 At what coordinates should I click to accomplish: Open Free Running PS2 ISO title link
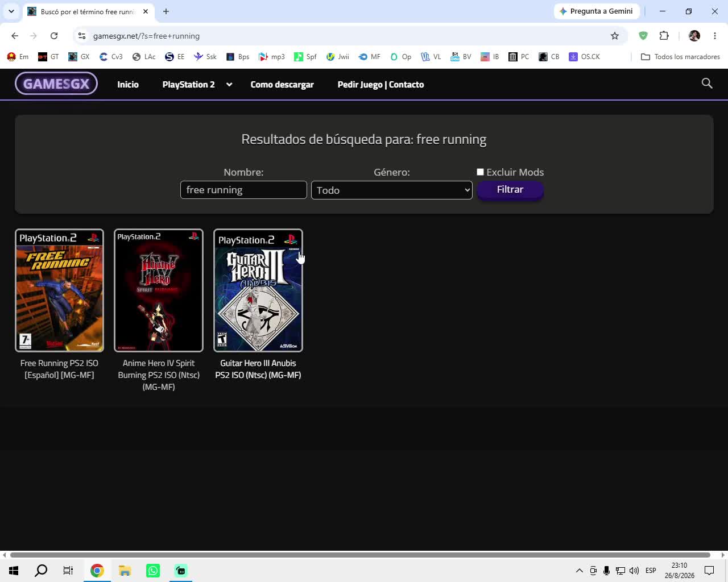[59, 369]
